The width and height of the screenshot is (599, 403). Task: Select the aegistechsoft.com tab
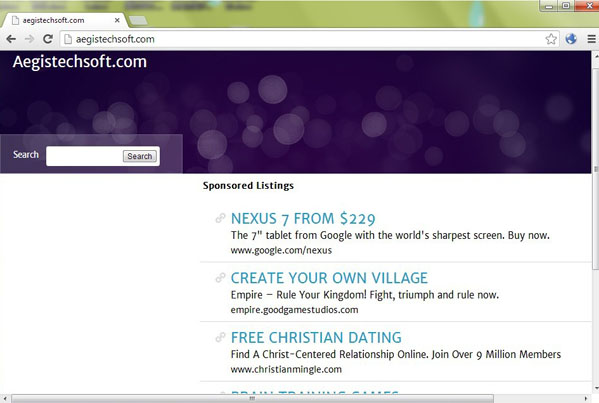click(x=64, y=20)
